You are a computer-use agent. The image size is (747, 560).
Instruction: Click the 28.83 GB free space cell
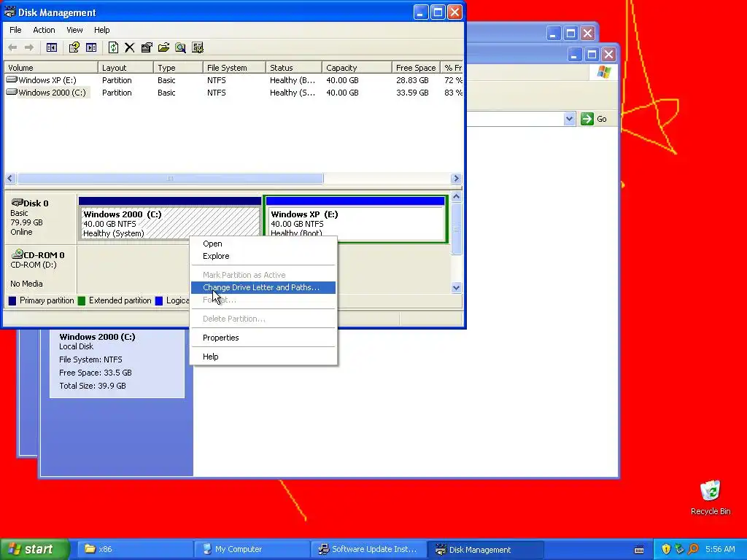(413, 80)
